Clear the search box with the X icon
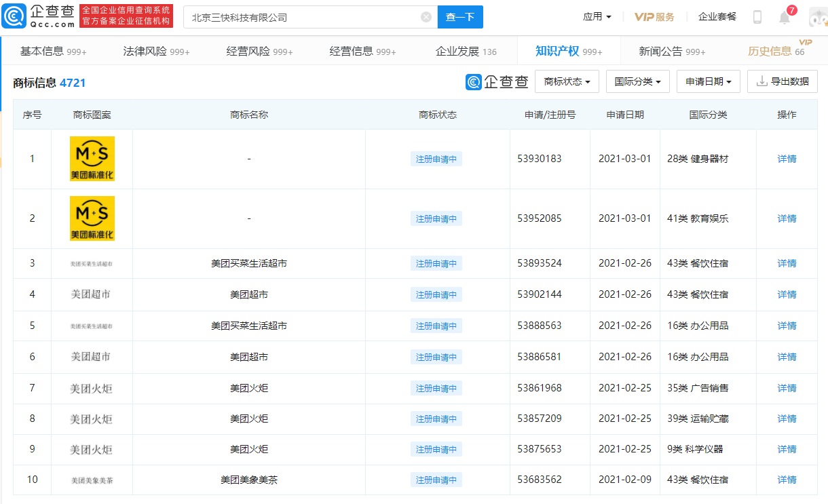828x504 pixels. [x=426, y=17]
